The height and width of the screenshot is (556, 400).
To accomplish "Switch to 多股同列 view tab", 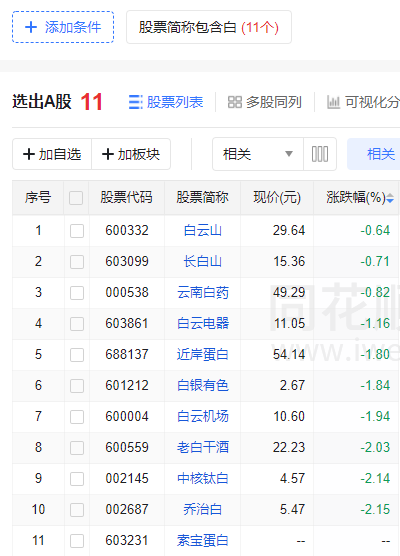I will [265, 102].
